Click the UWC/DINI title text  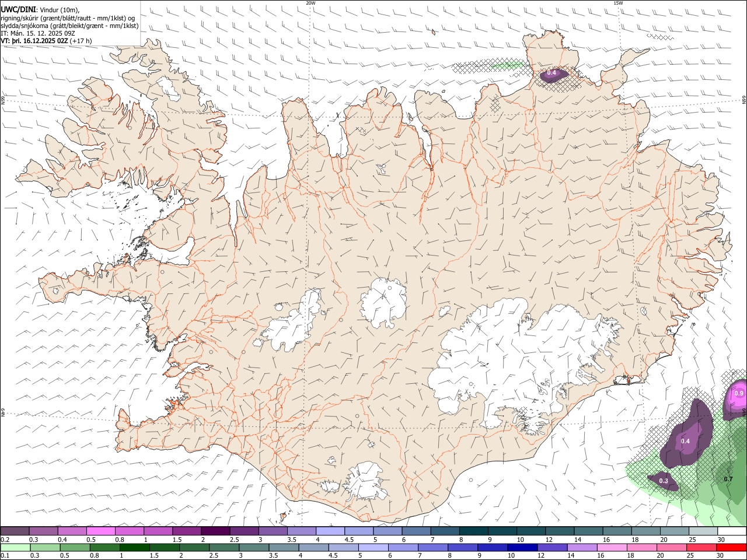tap(18, 9)
